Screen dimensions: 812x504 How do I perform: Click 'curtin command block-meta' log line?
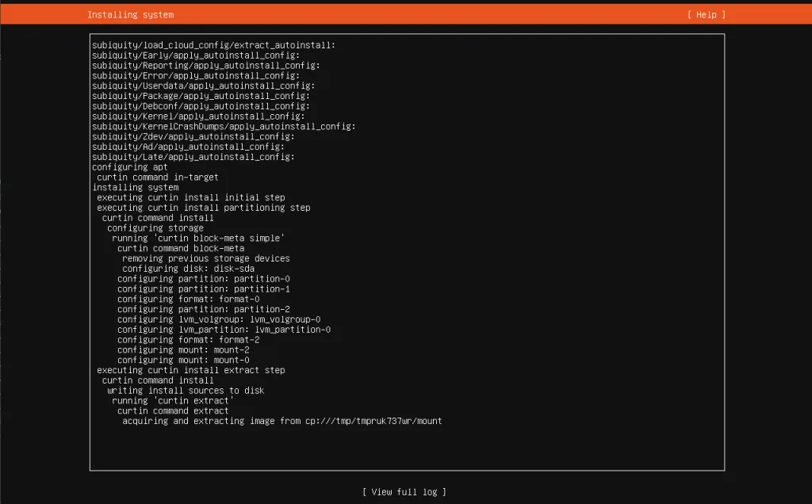(181, 248)
